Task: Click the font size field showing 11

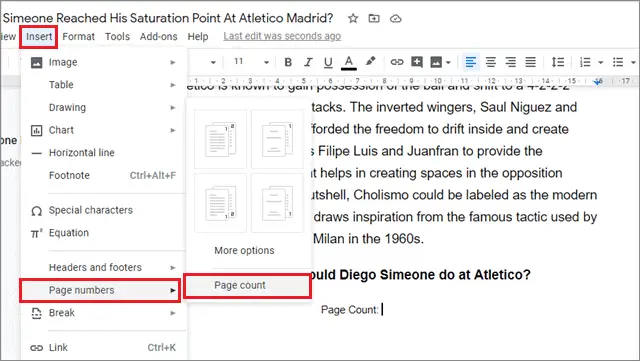Action: (239, 62)
